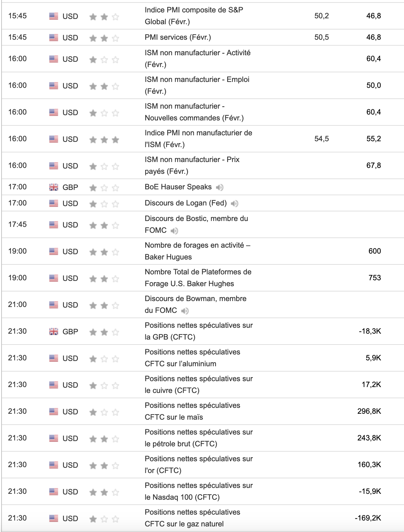This screenshot has height=532, width=404.
Task: Open Indice PMI composite de S&P Global
Action: 194,16
